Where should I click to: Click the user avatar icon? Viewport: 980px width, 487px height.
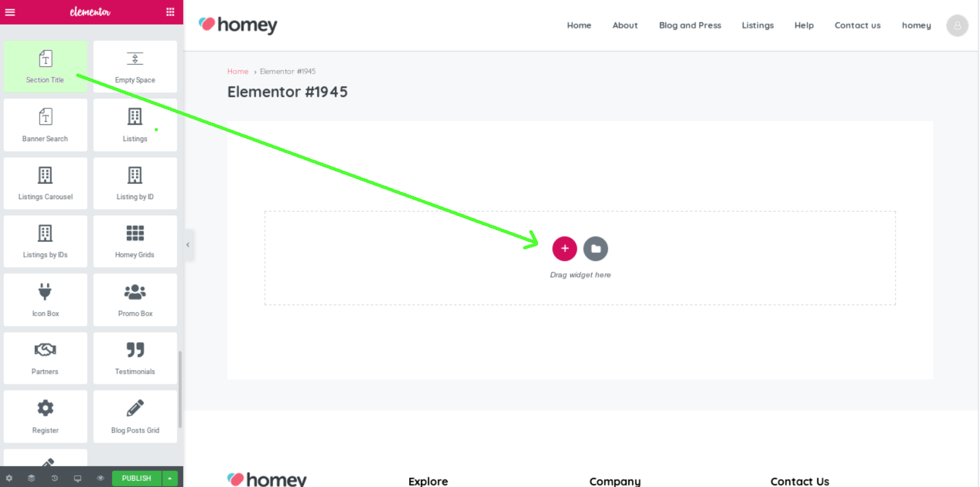957,25
